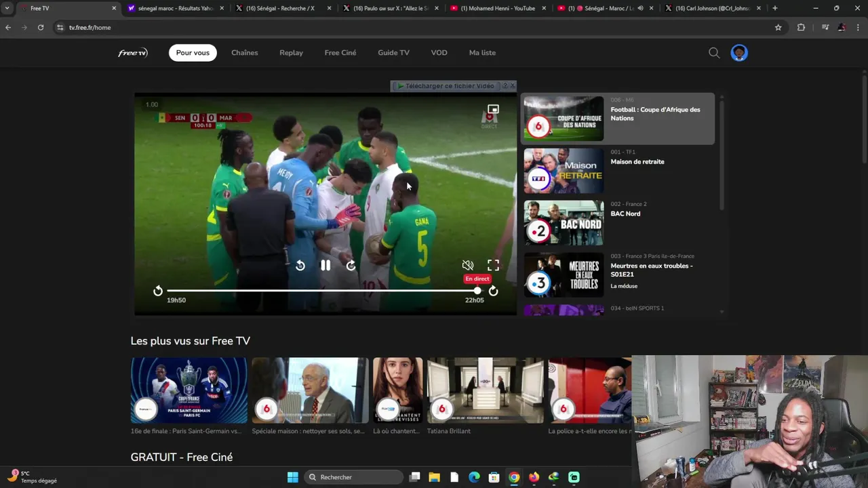The width and height of the screenshot is (868, 488).
Task: Mute the Sénégal - Maroc tab audio icon
Action: tap(640, 8)
